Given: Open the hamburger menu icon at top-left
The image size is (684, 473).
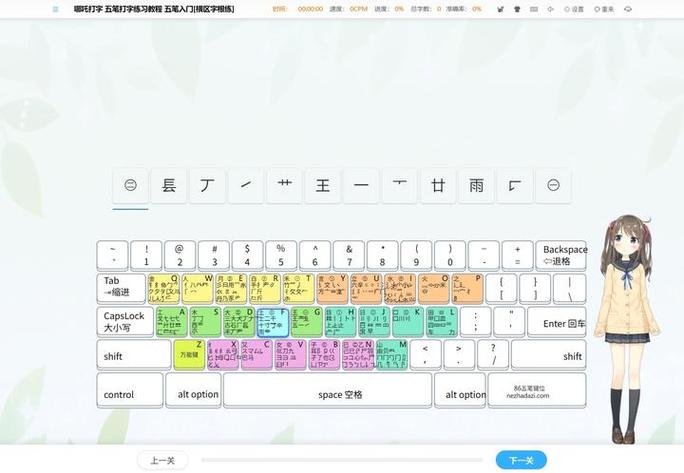Looking at the screenshot, I should [x=55, y=9].
